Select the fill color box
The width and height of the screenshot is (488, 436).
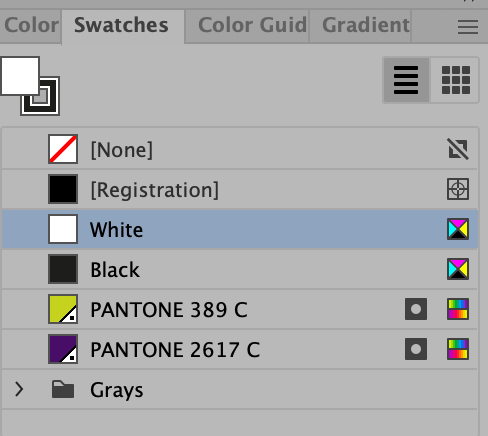click(x=20, y=76)
